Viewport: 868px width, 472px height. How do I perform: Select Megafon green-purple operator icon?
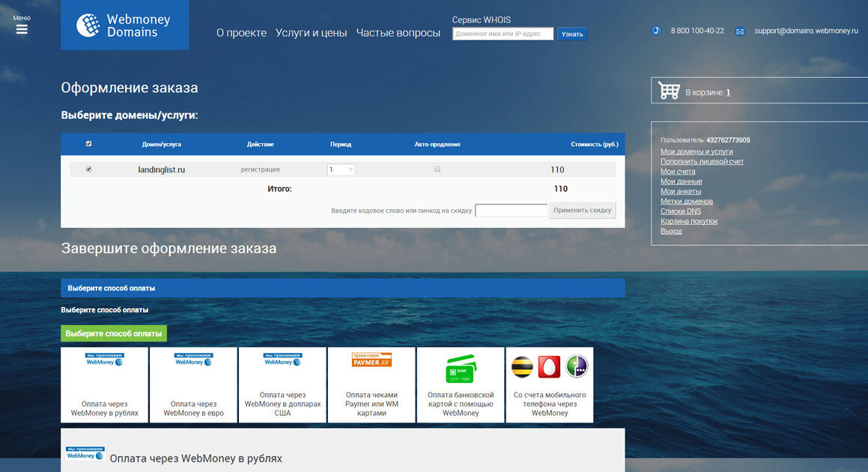(x=577, y=366)
